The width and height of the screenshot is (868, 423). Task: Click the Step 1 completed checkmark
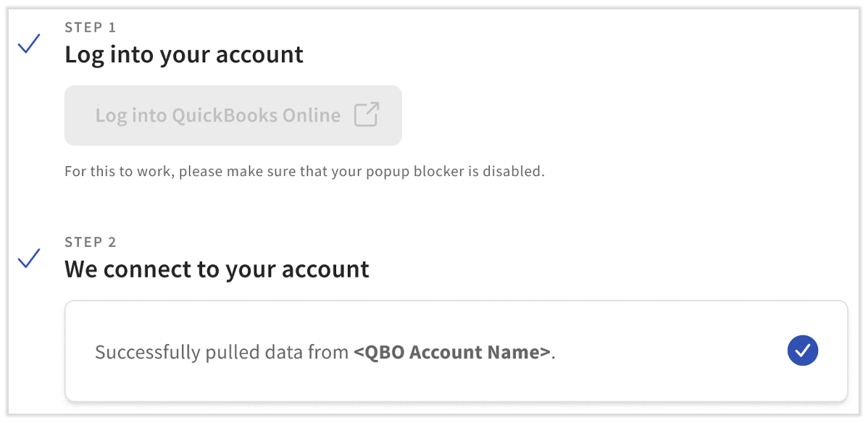29,46
